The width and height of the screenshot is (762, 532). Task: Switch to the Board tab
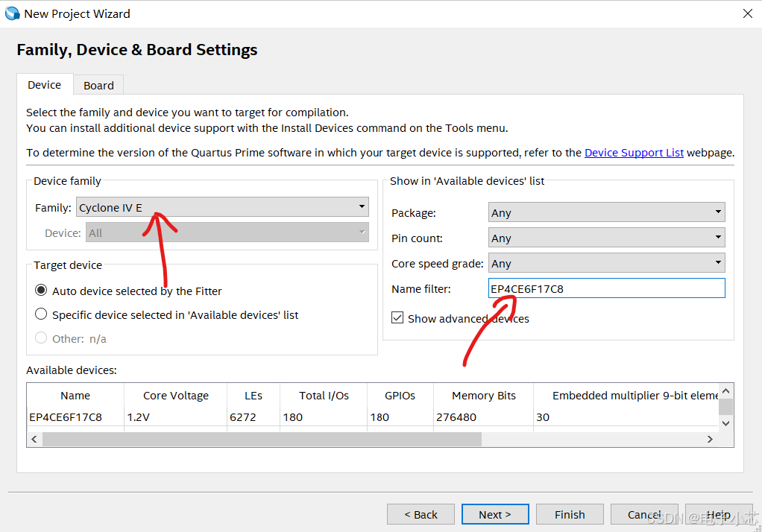coord(98,85)
